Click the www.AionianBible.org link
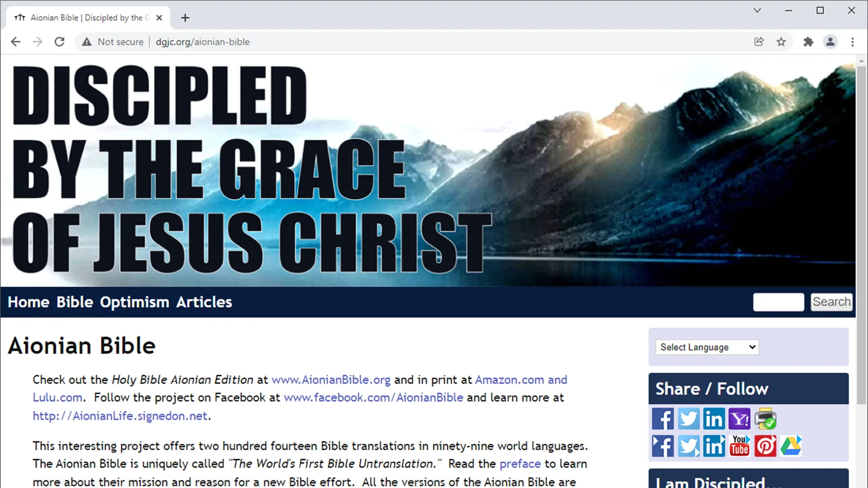 pyautogui.click(x=331, y=380)
